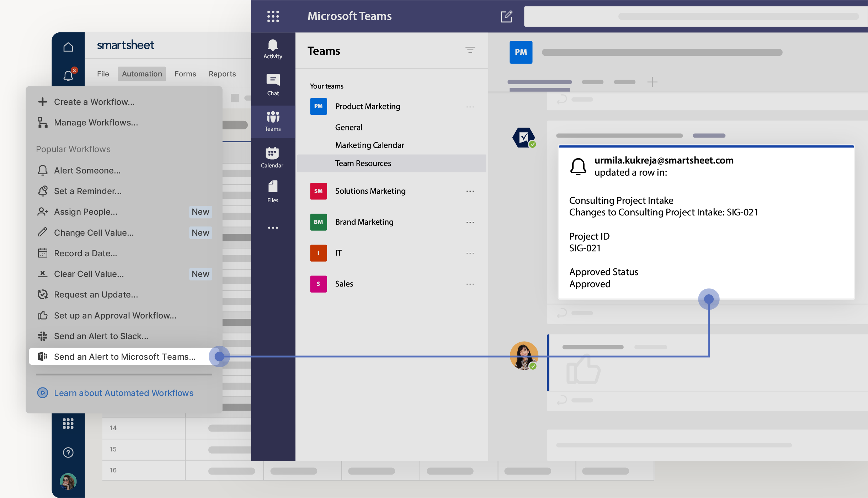The width and height of the screenshot is (868, 498).
Task: Open more options for Brand Marketing team
Action: (470, 222)
